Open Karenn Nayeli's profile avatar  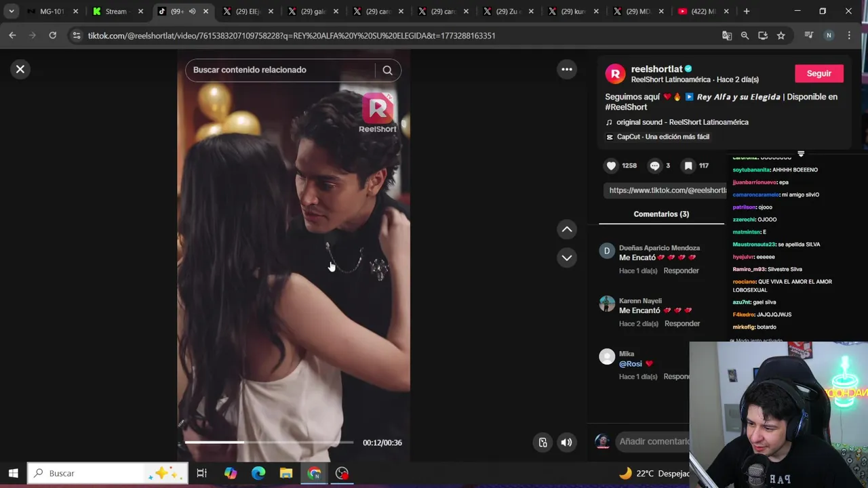pyautogui.click(x=607, y=304)
